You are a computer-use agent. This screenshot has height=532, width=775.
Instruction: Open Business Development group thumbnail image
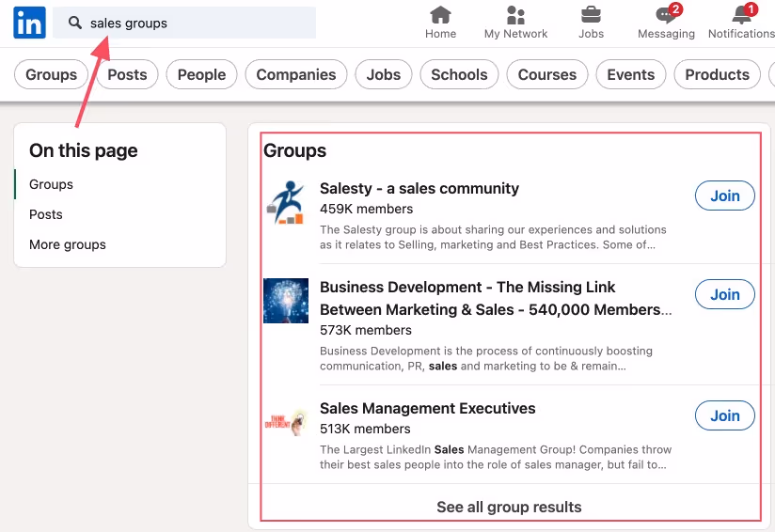click(x=286, y=301)
